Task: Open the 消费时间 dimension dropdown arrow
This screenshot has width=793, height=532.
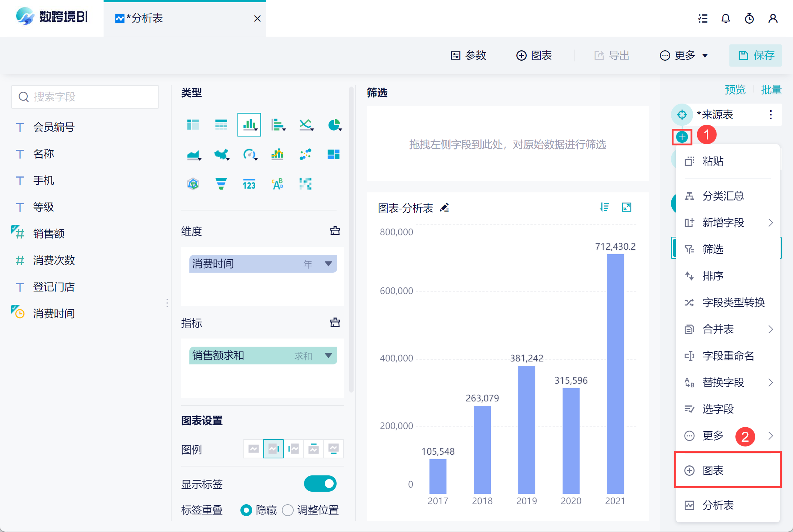Action: coord(328,264)
